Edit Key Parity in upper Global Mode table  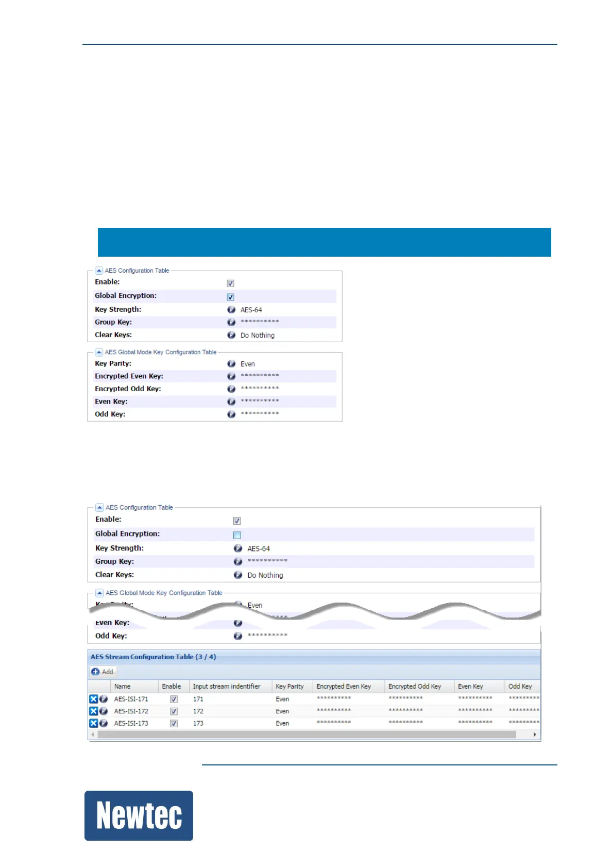pyautogui.click(x=231, y=364)
